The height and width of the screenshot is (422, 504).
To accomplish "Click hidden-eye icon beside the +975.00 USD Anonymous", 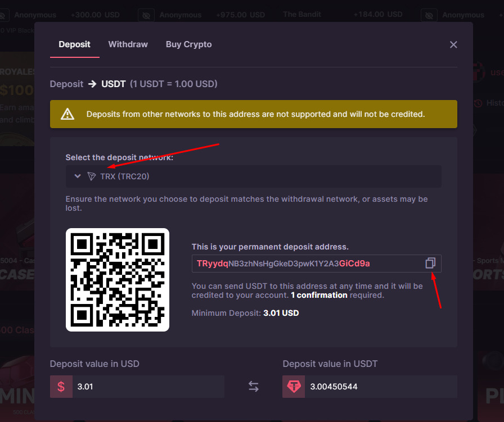I will [x=146, y=15].
